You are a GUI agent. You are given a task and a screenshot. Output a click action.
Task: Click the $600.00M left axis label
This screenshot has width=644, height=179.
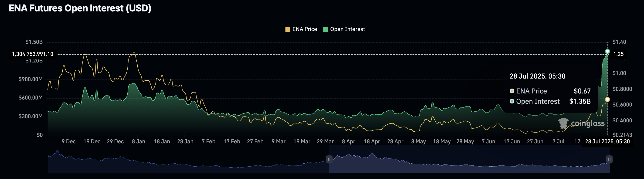(x=31, y=98)
